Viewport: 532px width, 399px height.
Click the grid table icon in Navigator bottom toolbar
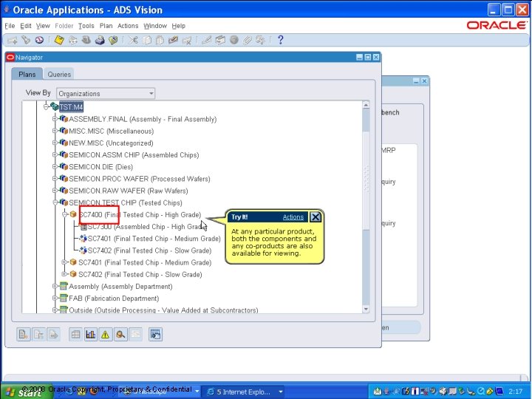click(x=75, y=335)
